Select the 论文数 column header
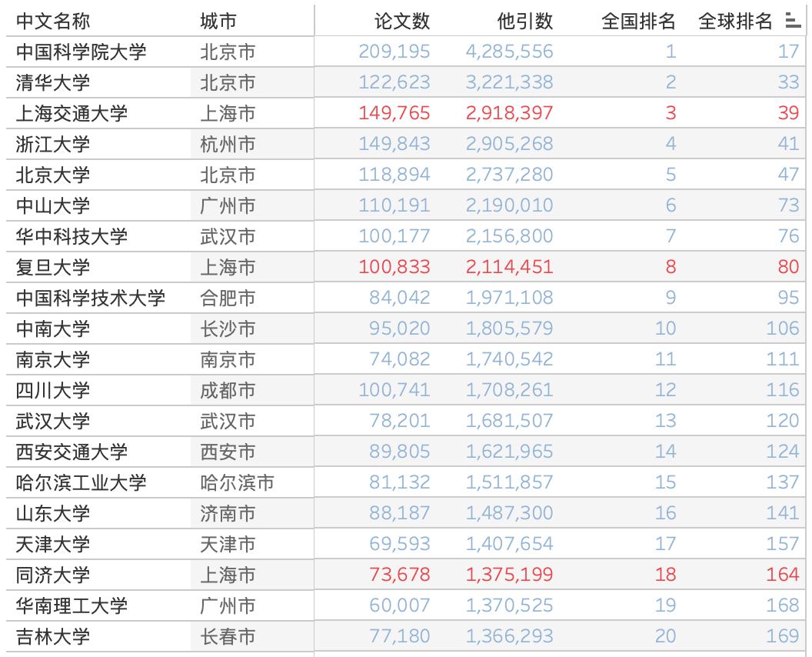Screen dimensions: 812x657 point(402,22)
